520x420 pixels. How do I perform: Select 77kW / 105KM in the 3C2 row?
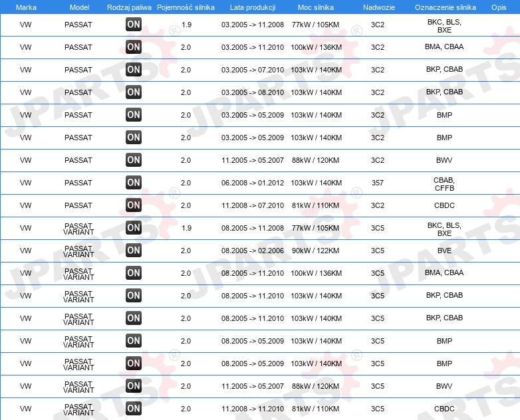pyautogui.click(x=315, y=25)
